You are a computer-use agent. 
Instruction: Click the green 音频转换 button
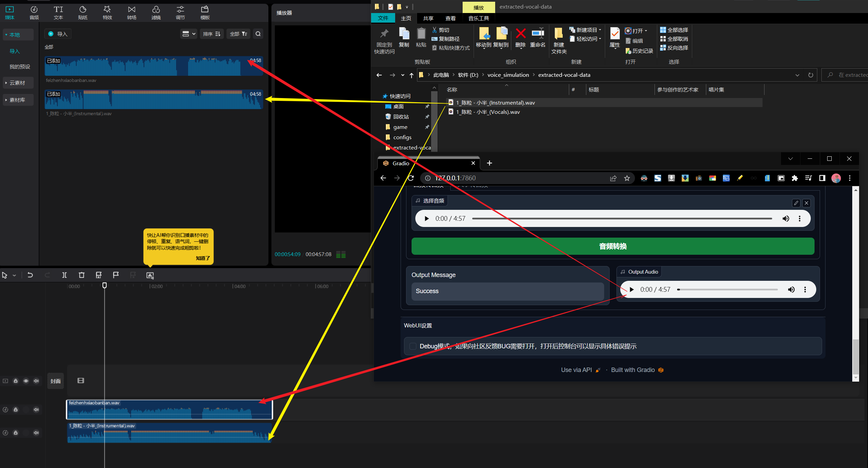click(613, 246)
